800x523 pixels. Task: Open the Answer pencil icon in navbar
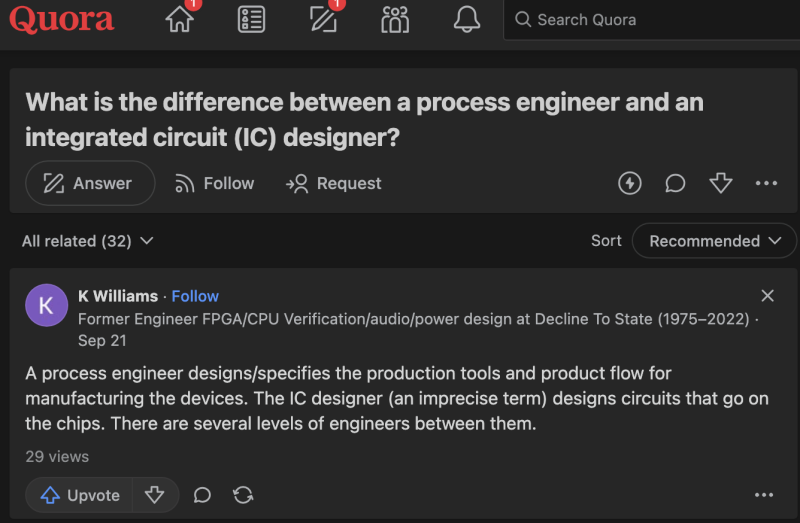tap(323, 19)
